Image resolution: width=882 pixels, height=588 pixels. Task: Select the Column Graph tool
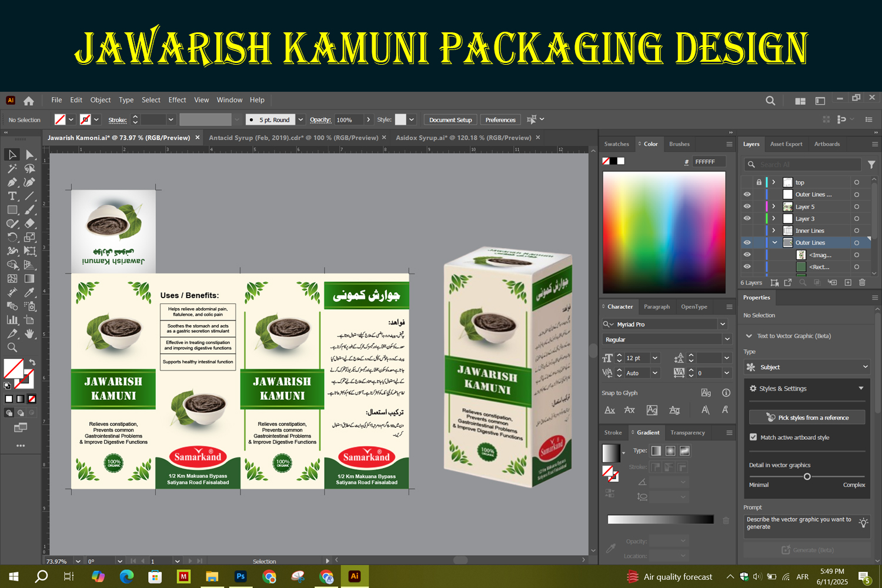[12, 320]
